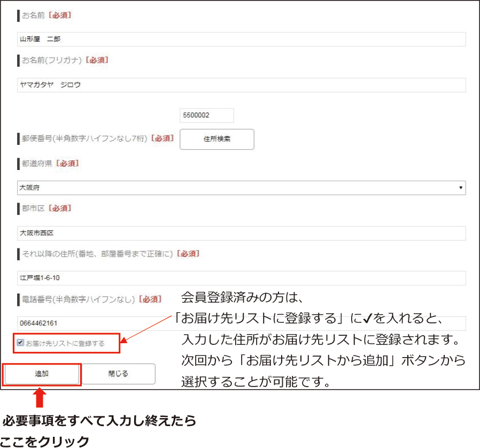Click the red upward arrow below 追加
Image resolution: width=480 pixels, height=448 pixels.
pyautogui.click(x=42, y=399)
